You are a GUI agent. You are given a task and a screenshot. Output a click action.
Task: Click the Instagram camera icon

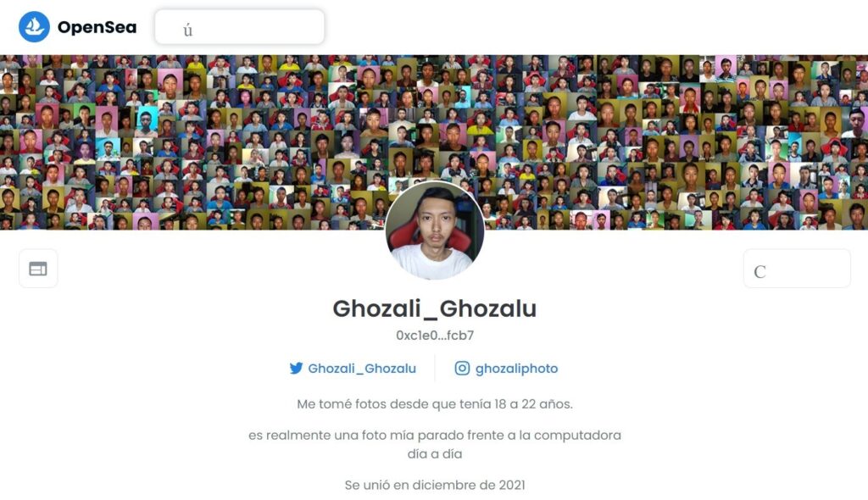point(462,368)
